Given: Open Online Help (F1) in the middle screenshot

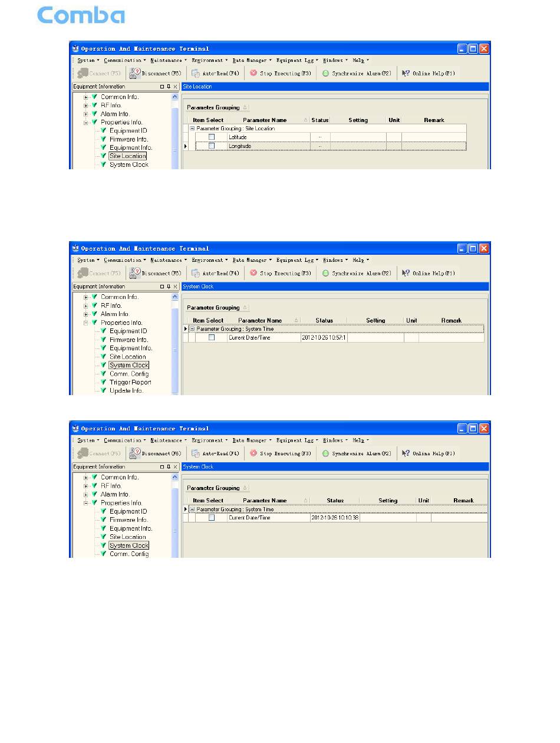Looking at the screenshot, I should pyautogui.click(x=429, y=274).
